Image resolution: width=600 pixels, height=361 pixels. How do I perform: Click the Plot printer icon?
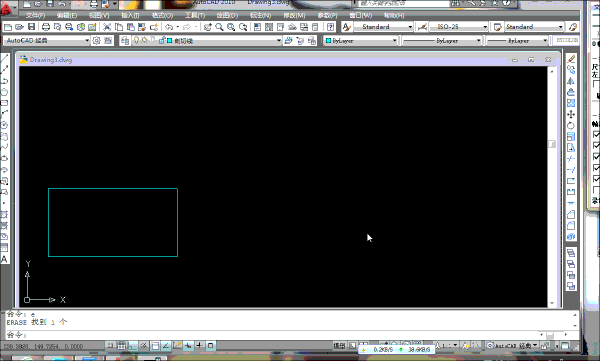point(46,27)
